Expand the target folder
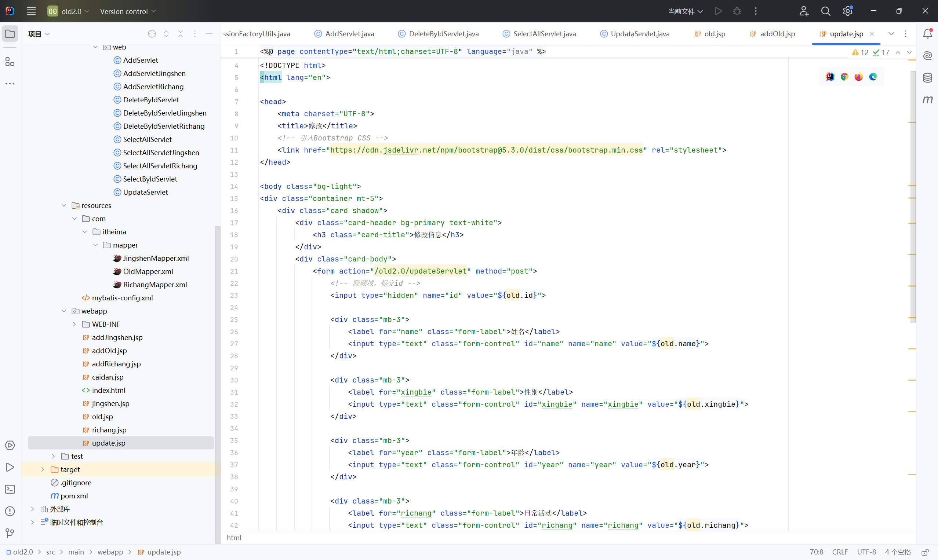 tap(43, 469)
